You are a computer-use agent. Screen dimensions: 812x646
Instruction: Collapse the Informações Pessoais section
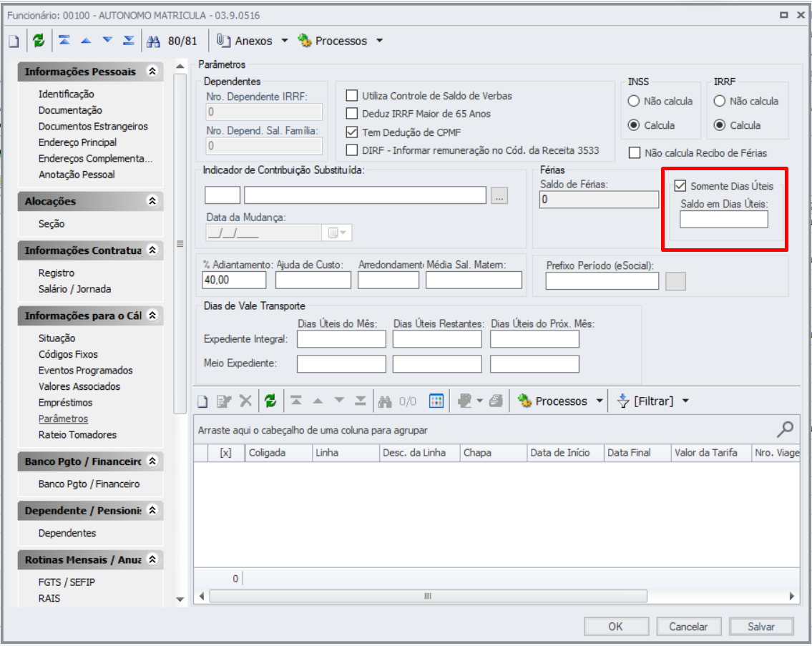(152, 71)
